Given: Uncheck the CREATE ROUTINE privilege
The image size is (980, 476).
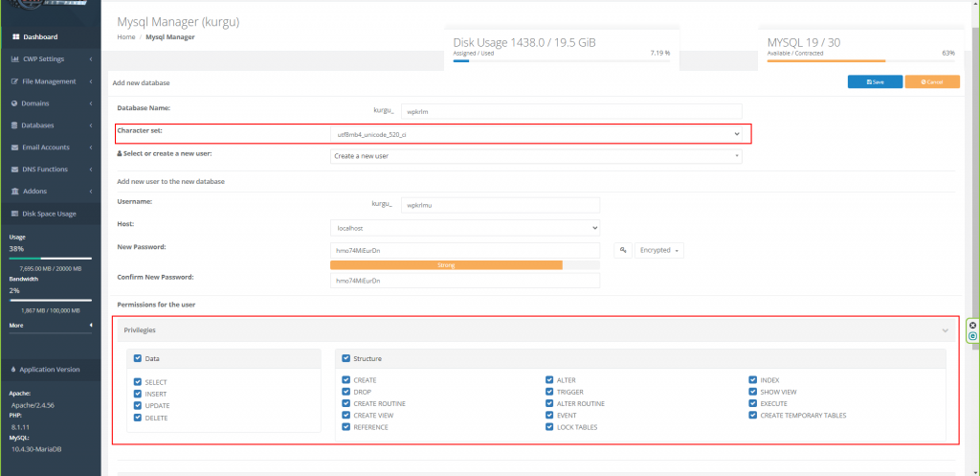Looking at the screenshot, I should (x=346, y=403).
